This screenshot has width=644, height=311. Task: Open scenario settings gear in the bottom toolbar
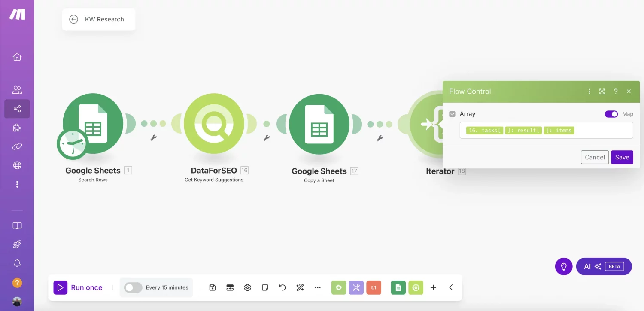[247, 287]
